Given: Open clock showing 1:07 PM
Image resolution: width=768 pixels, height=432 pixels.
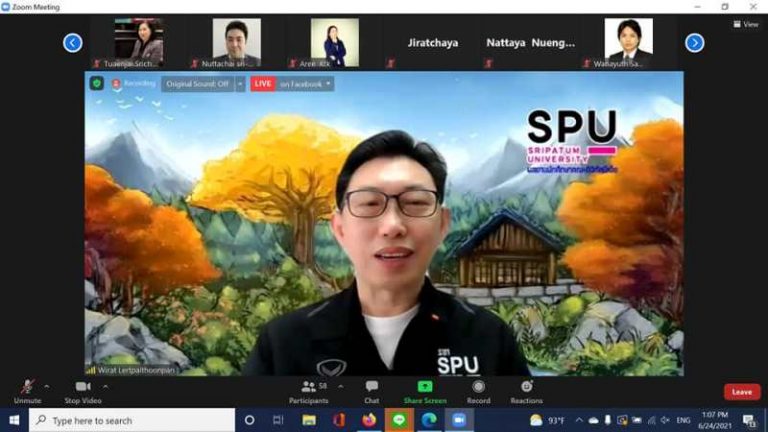Looking at the screenshot, I should [715, 420].
